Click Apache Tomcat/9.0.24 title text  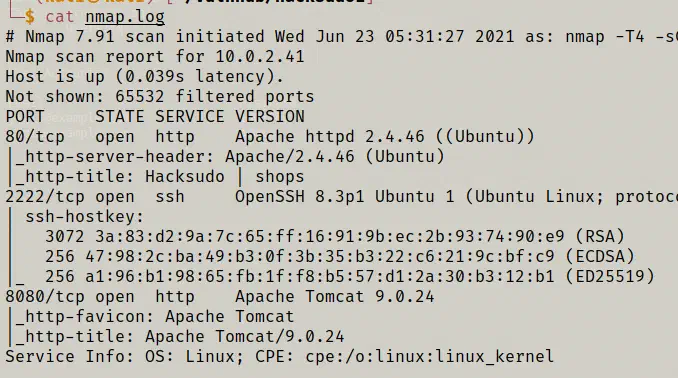point(244,336)
